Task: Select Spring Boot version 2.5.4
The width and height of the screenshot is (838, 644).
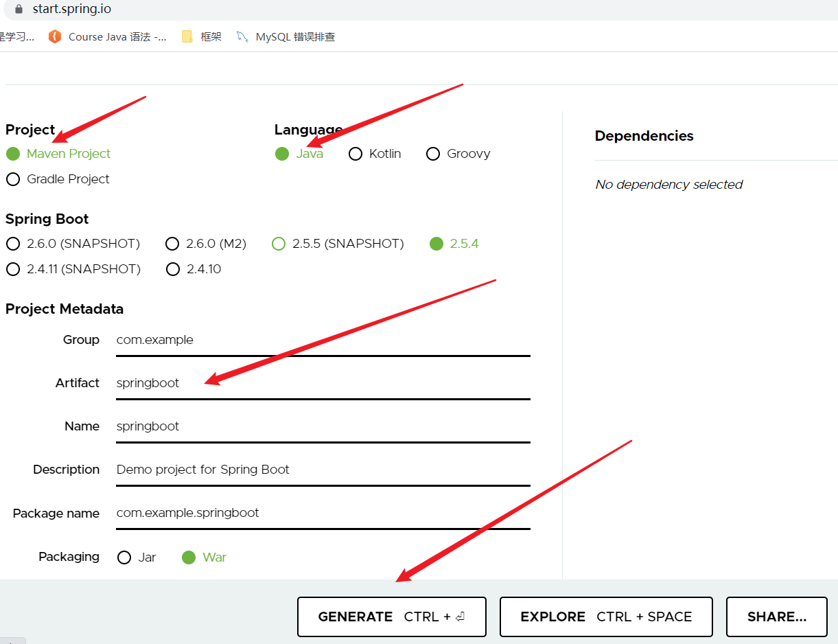Action: (x=454, y=244)
